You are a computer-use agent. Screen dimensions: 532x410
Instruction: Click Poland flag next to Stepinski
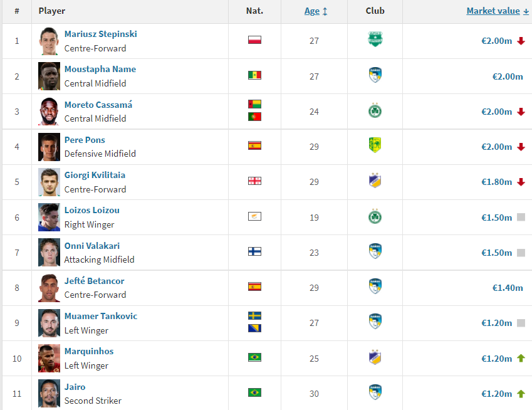[254, 40]
